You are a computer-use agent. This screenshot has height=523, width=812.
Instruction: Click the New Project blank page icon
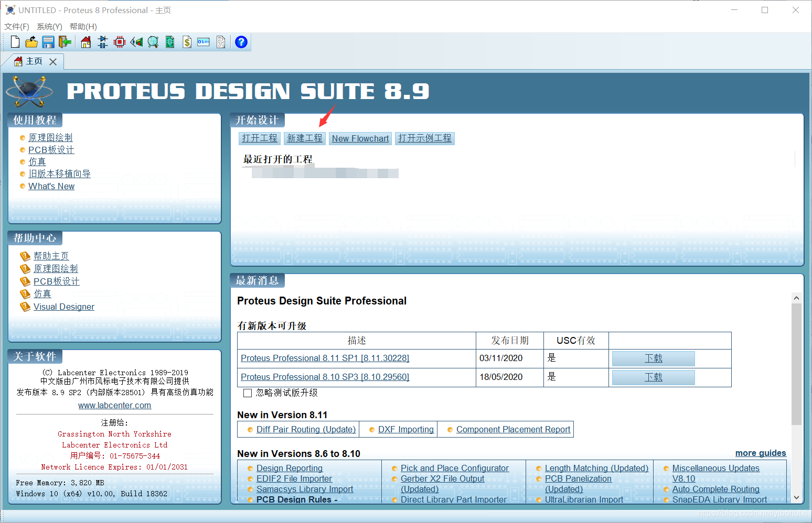(15, 42)
